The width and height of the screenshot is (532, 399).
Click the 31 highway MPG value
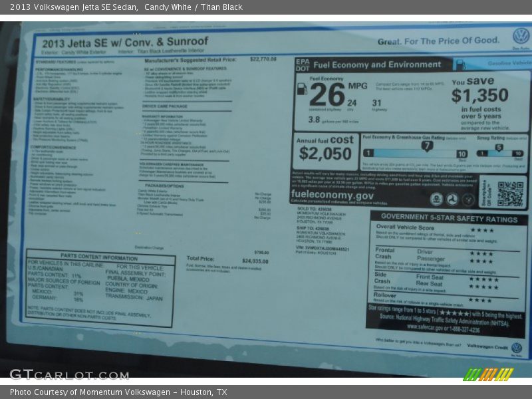coord(376,103)
